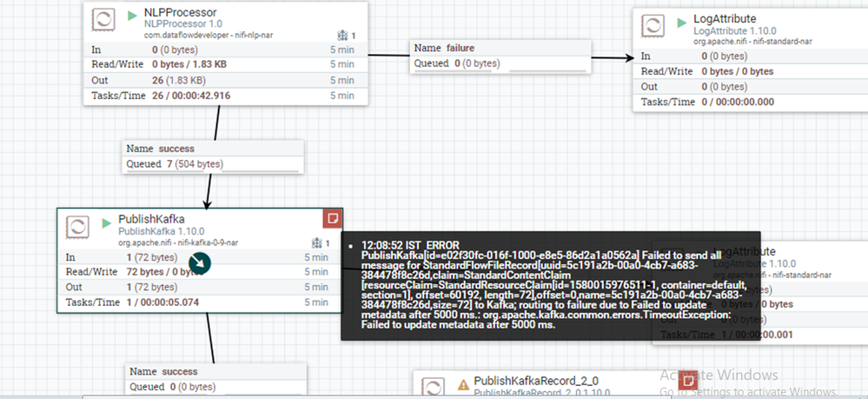Screen dimensions: 868x399
Task: Click the active threads icon on NLPProcessor
Action: pyautogui.click(x=342, y=36)
